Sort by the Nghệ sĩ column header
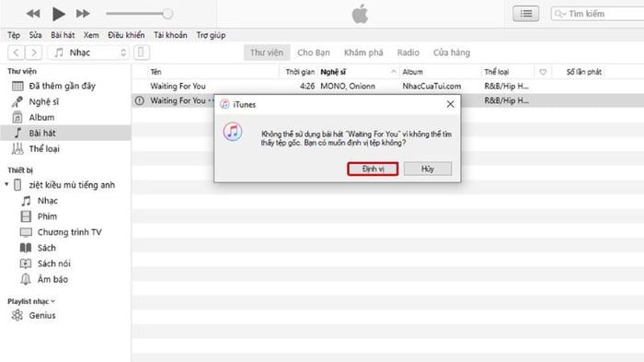The height and width of the screenshot is (362, 644). [x=358, y=72]
